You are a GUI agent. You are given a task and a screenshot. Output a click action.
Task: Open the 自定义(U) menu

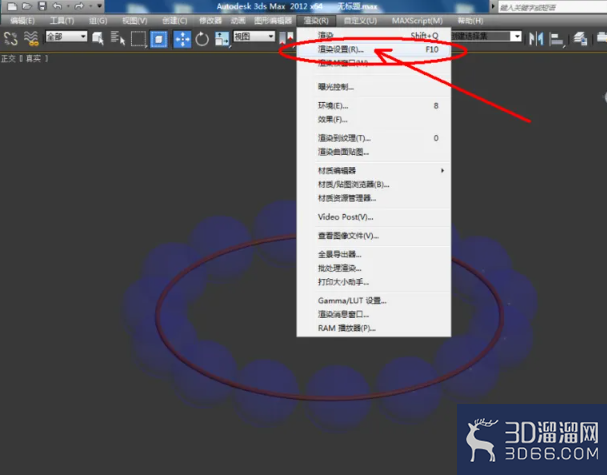pyautogui.click(x=360, y=21)
